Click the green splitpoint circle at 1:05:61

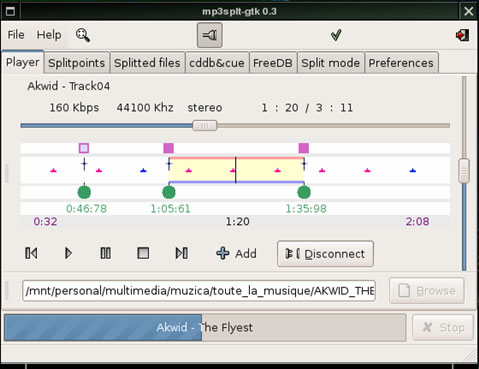tap(169, 192)
